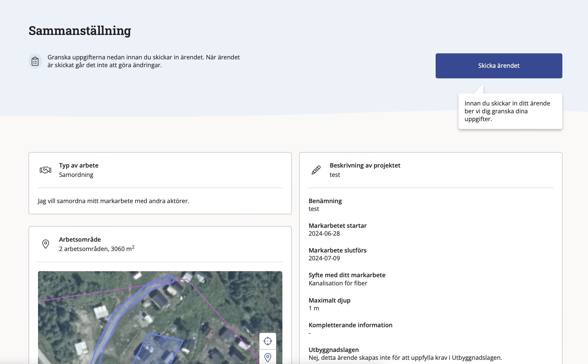Click the Utbyggnadslagen label
Image resolution: width=588 pixels, height=364 pixels.
pos(334,350)
